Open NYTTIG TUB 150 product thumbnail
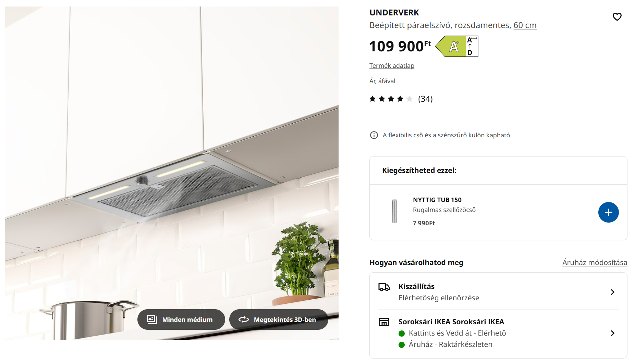635x364 pixels. coord(394,211)
